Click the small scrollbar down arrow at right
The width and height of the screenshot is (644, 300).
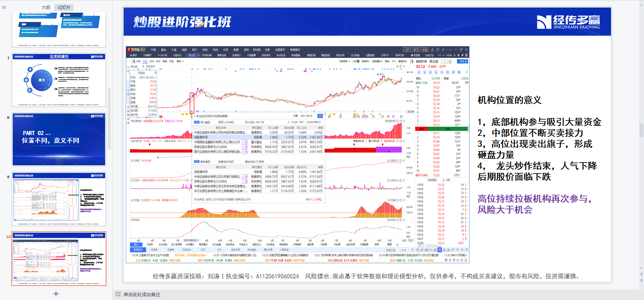point(641,268)
